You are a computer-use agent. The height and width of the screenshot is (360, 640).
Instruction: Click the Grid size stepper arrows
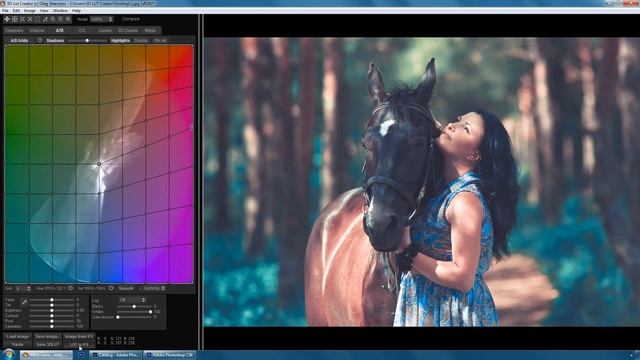(x=29, y=288)
